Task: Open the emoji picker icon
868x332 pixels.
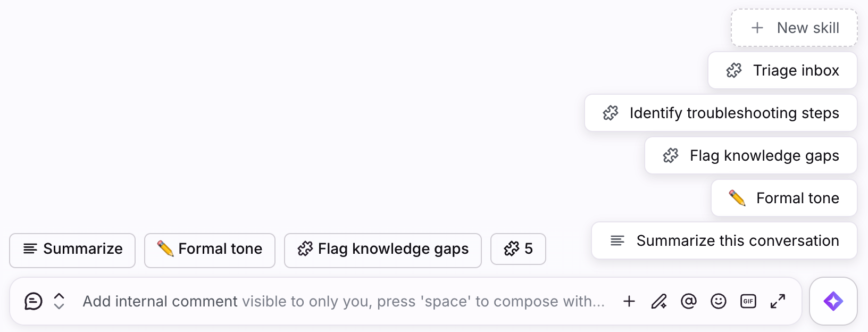Action: 719,301
